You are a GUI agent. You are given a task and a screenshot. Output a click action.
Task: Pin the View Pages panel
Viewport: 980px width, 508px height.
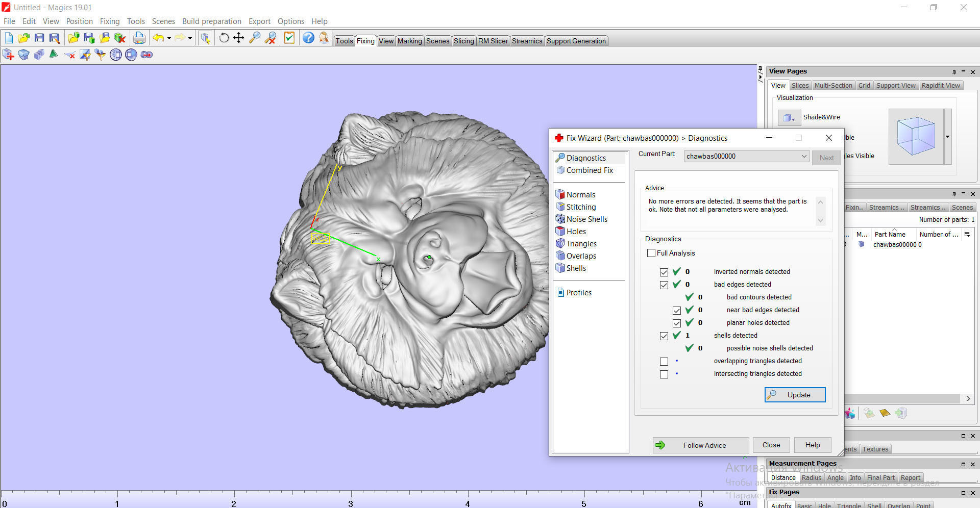(954, 72)
